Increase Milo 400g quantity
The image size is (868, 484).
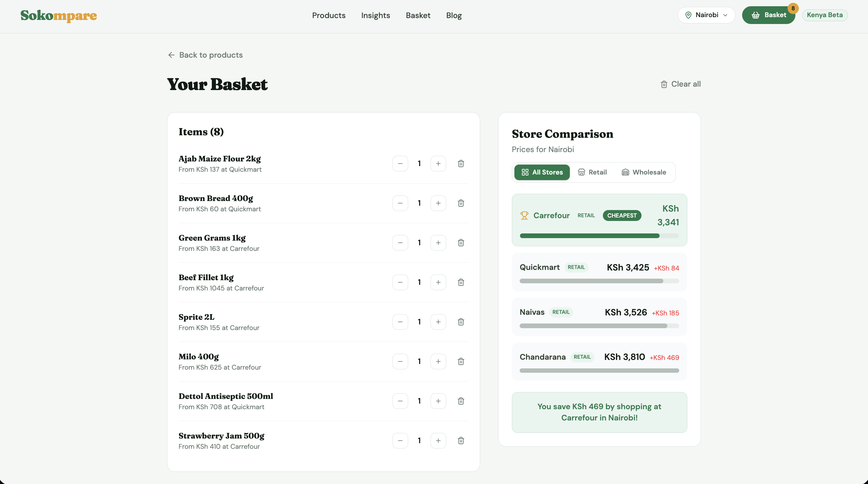click(x=438, y=361)
